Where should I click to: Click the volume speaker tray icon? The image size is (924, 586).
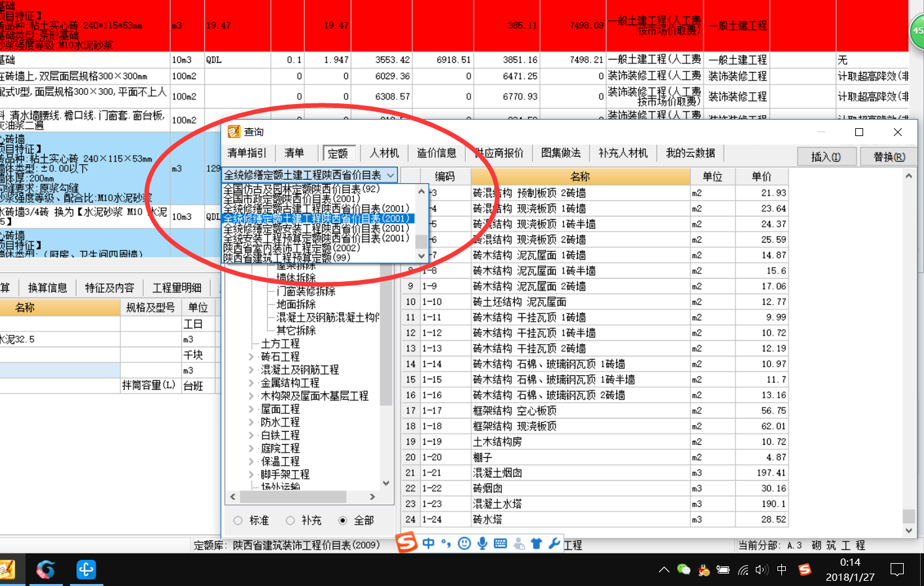coord(761,570)
